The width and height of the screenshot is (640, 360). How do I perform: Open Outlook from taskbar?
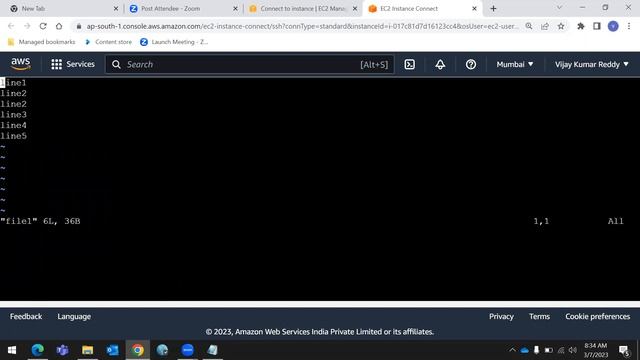(x=113, y=350)
